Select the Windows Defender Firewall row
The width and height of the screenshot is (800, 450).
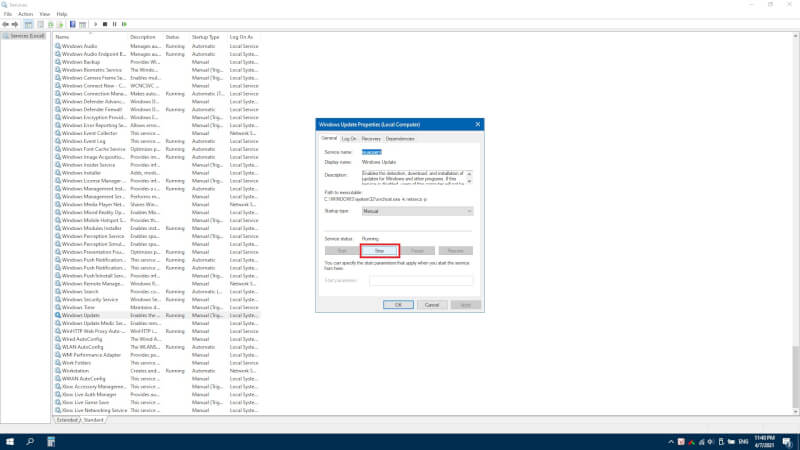pos(157,109)
